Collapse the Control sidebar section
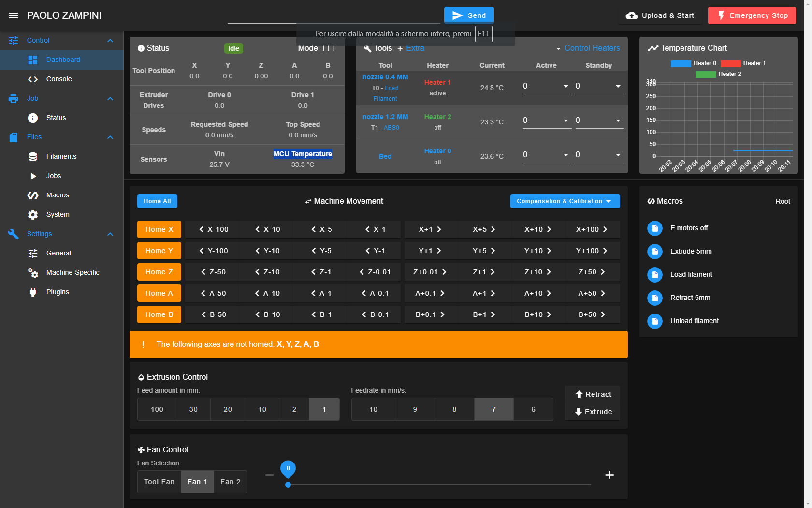Screen dimensions: 812x508 [x=110, y=41]
